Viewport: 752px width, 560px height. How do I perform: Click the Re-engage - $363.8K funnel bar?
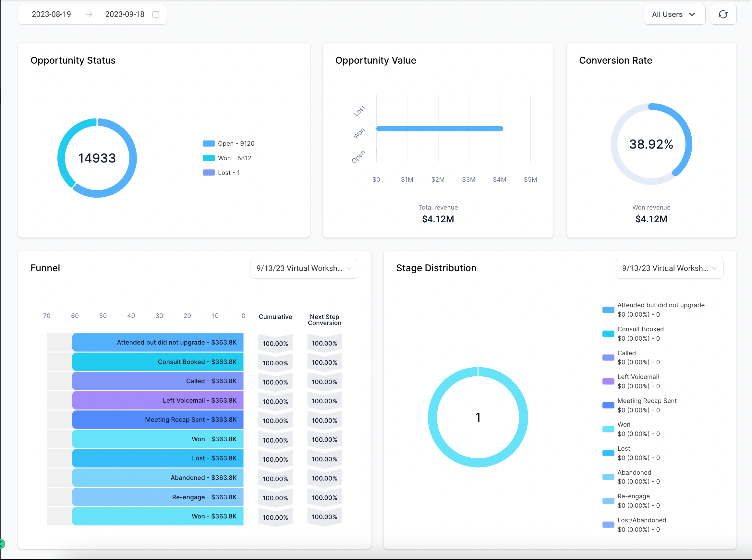coord(158,497)
